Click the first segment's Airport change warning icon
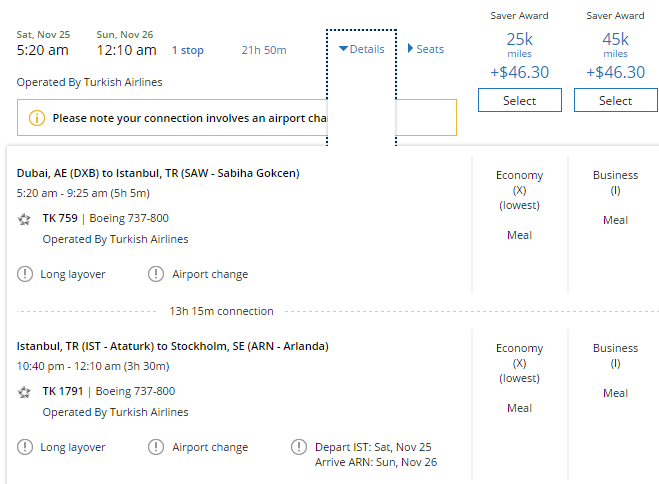Viewport: 659px width, 484px height. coord(156,274)
